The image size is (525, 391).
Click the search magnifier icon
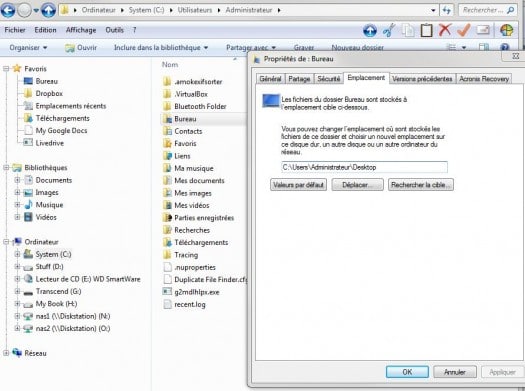pyautogui.click(x=510, y=10)
